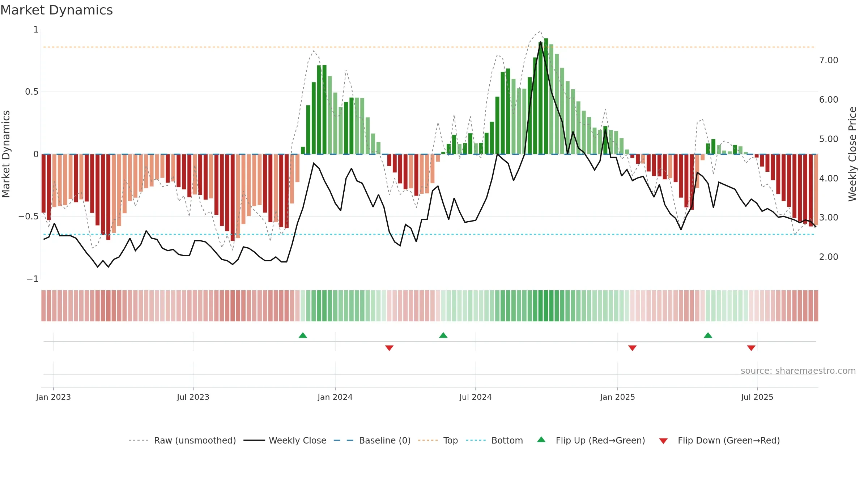Click the Flip Up marker before Jul 2025

(708, 335)
